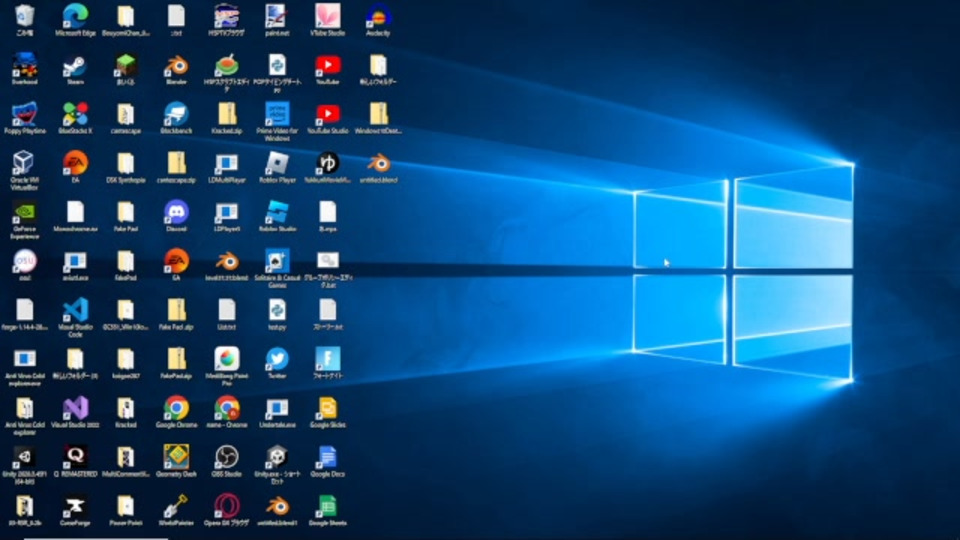Open the Geometry Dash shortcut
The image size is (960, 540).
[176, 457]
